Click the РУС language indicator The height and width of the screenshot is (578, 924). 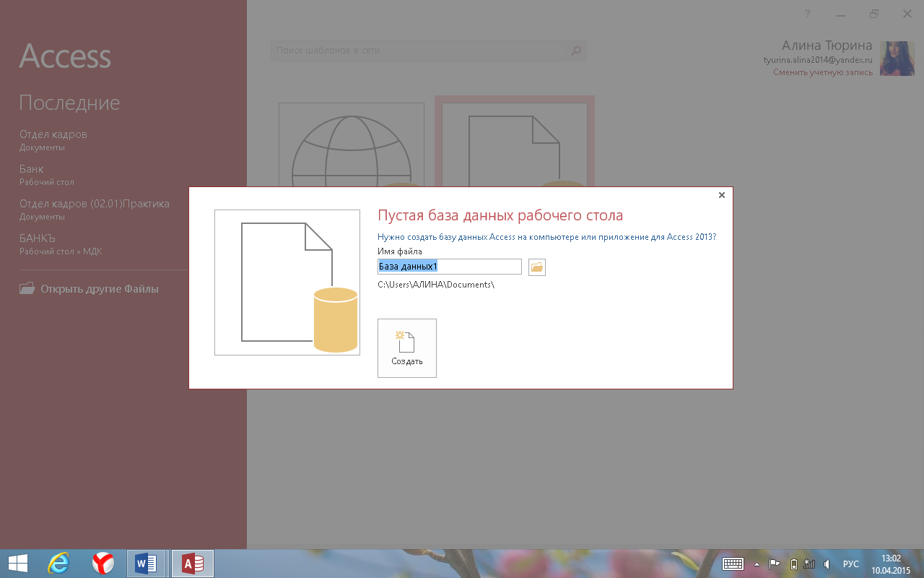click(x=851, y=564)
